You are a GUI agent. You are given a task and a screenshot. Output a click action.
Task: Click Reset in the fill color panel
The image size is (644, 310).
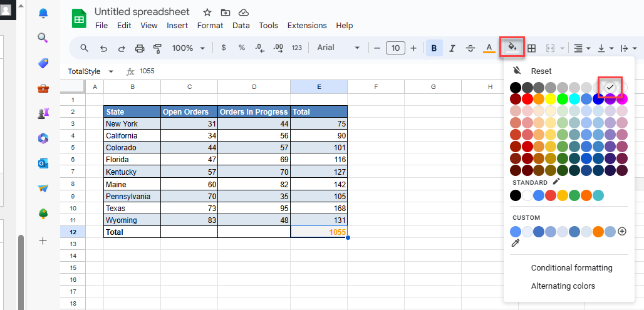(x=541, y=71)
